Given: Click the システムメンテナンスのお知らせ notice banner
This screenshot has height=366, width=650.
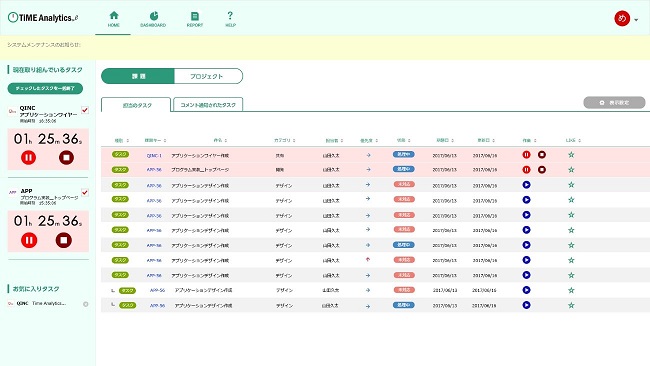Looking at the screenshot, I should click(x=325, y=47).
